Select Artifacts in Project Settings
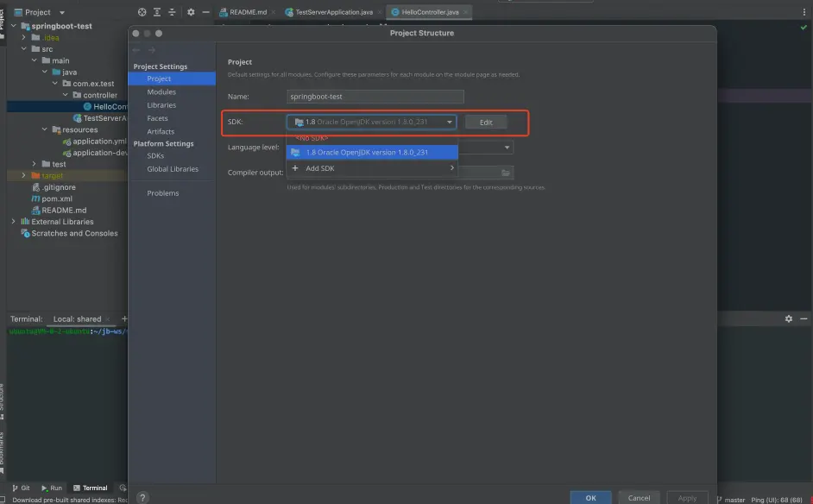813x504 pixels. (161, 132)
